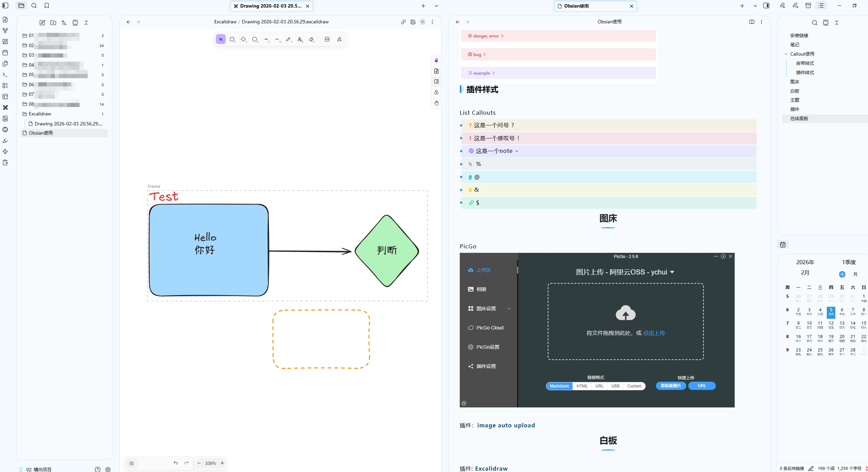Click the new note icon
The width and height of the screenshot is (868, 472).
pos(42,23)
